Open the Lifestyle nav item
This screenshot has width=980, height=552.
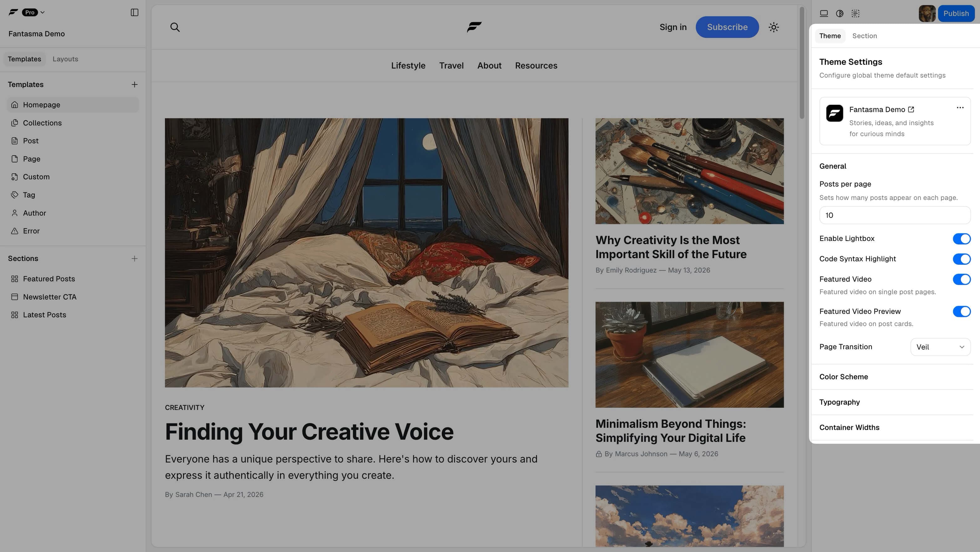pyautogui.click(x=408, y=65)
